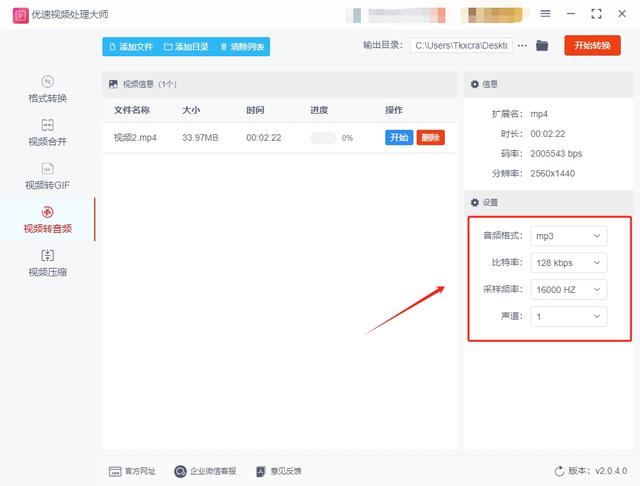Click the output directory path field
The height and width of the screenshot is (486, 640).
[461, 46]
